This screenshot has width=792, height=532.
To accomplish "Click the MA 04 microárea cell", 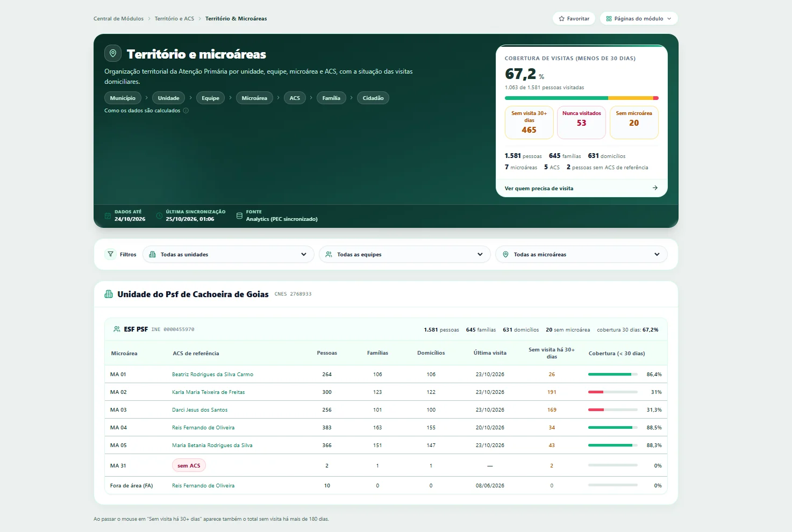I will pyautogui.click(x=118, y=428).
